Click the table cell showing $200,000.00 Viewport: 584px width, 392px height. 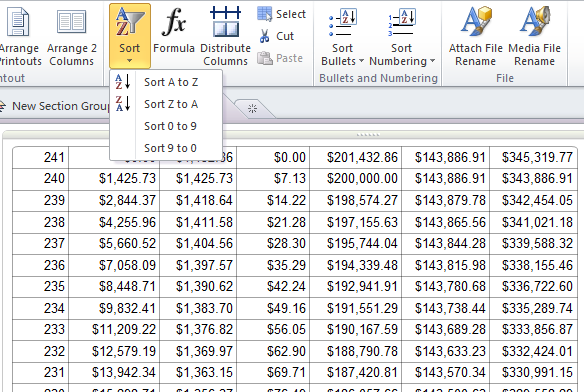click(355, 179)
